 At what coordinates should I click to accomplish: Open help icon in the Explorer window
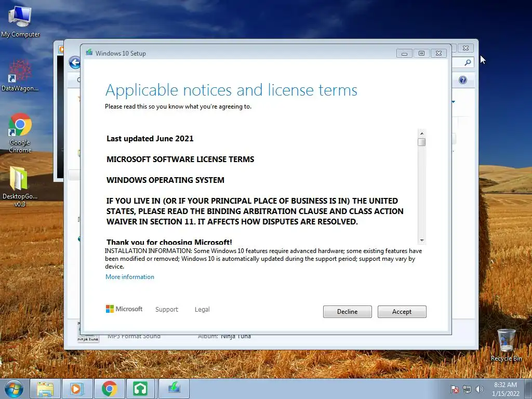coord(463,80)
